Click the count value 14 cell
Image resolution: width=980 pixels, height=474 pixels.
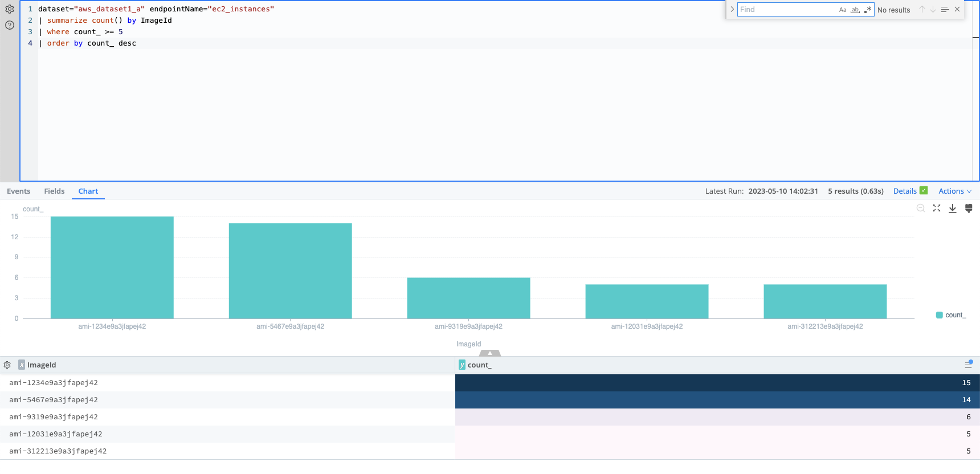click(717, 400)
